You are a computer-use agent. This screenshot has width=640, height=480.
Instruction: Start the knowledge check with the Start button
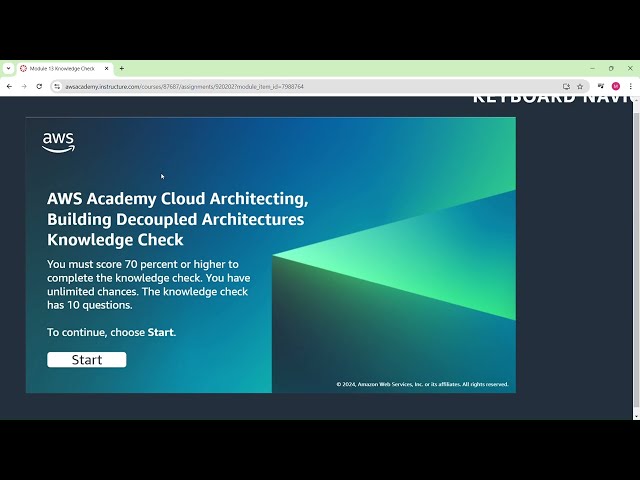[x=87, y=360]
